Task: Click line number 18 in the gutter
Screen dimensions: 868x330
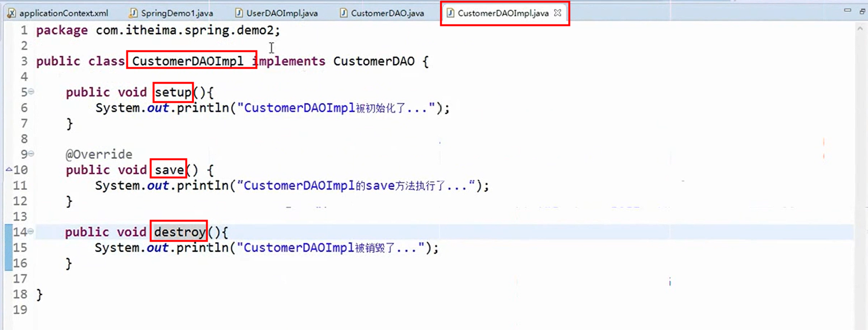Action: [20, 294]
